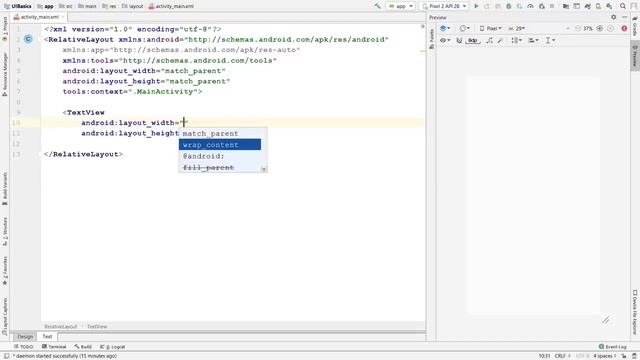Start debugging with the green bug icon
This screenshot has width=640, height=360.
[x=509, y=6]
